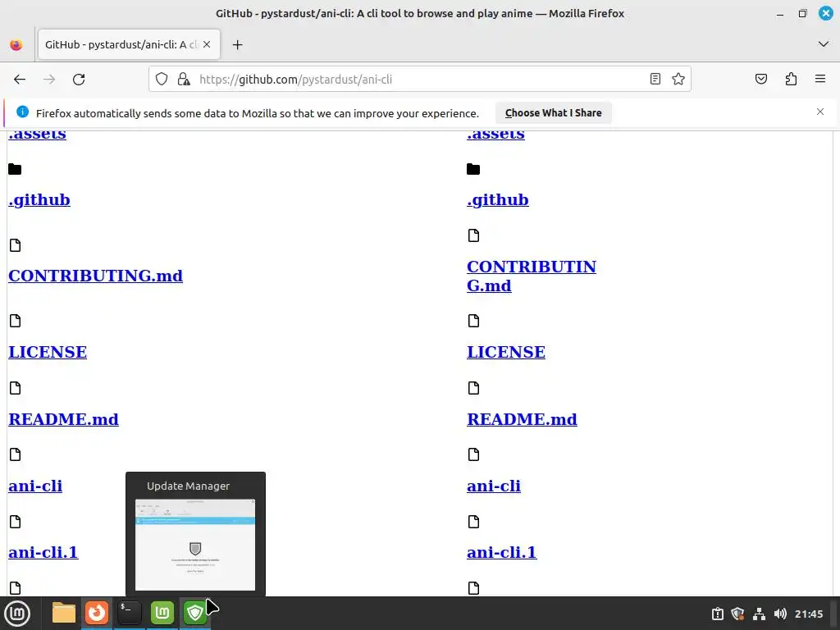Open README.md in the right column
This screenshot has height=630, width=840.
522,419
